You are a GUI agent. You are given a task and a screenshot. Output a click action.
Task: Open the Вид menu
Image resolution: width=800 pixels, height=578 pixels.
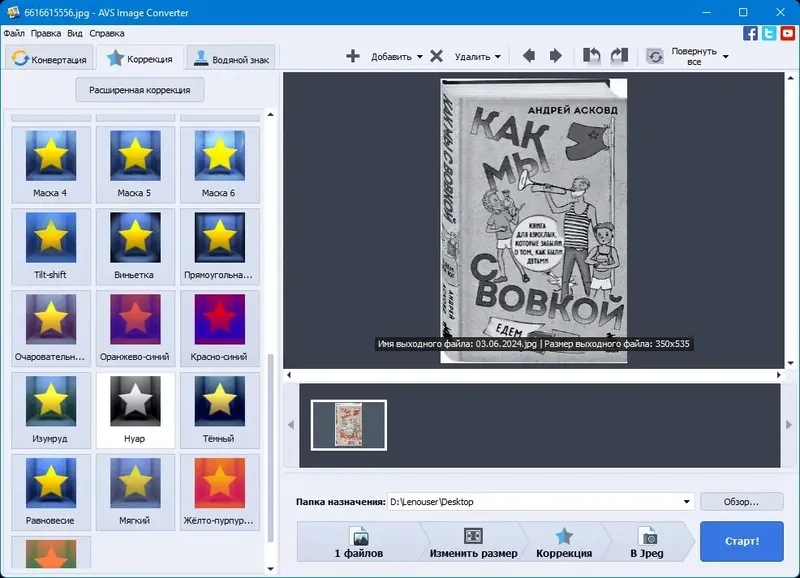[74, 33]
